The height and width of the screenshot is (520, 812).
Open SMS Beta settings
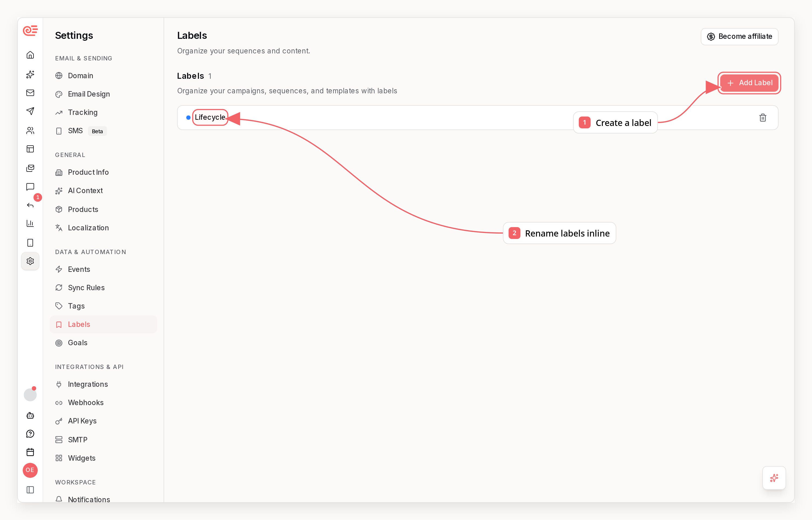pos(103,131)
